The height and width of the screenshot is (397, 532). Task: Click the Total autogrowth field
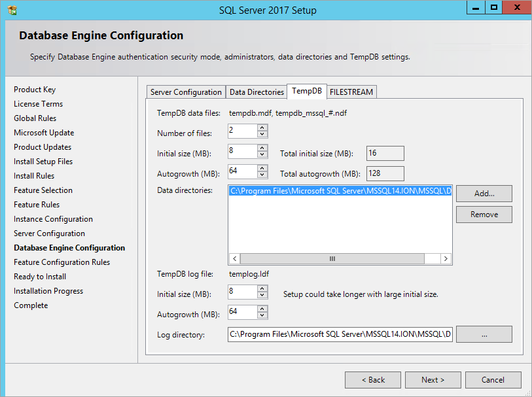(x=385, y=173)
